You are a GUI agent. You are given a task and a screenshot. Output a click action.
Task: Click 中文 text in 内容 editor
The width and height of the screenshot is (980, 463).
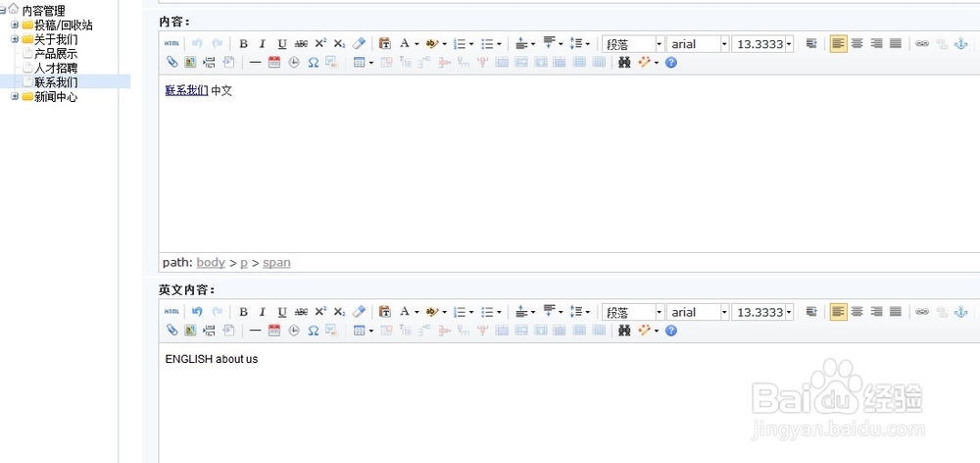[x=221, y=90]
